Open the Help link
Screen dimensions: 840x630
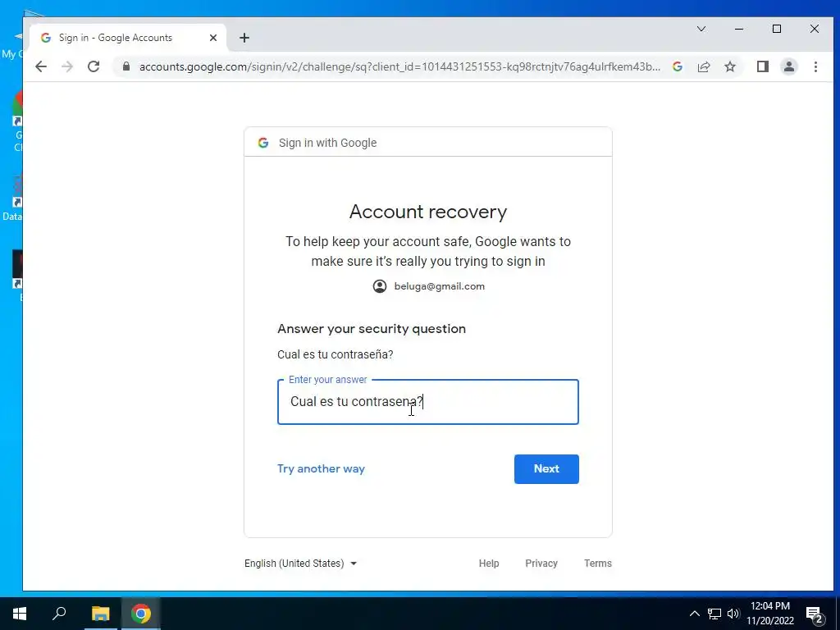click(x=489, y=563)
